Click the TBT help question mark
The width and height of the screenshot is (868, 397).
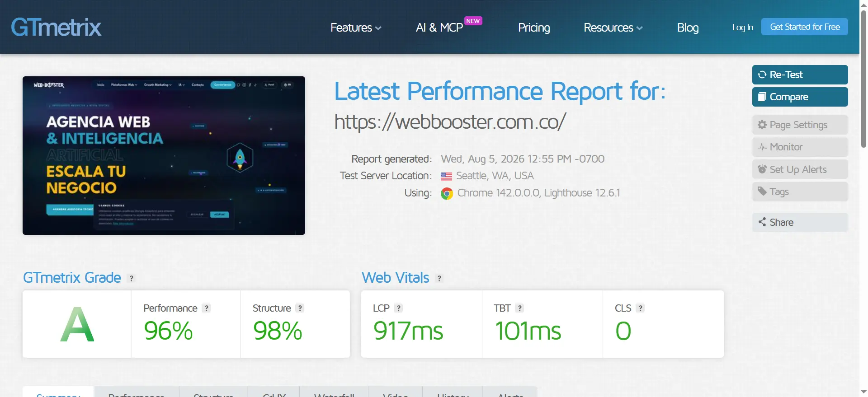point(520,308)
